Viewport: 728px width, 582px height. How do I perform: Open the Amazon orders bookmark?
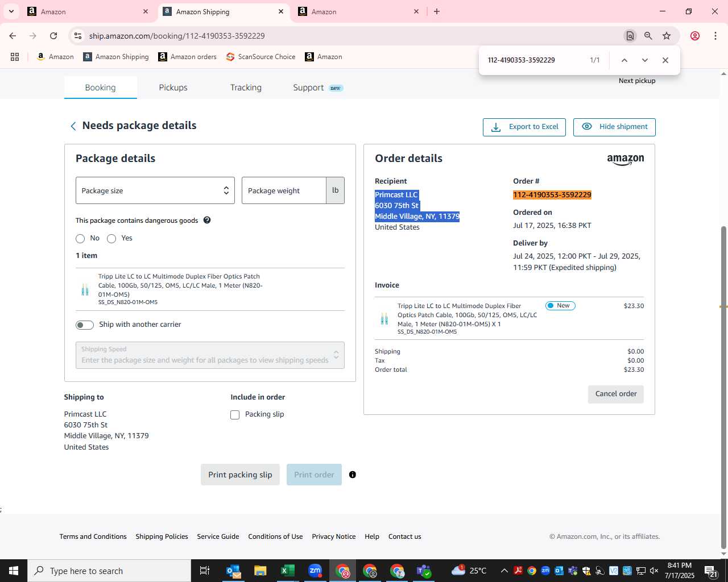pyautogui.click(x=188, y=57)
